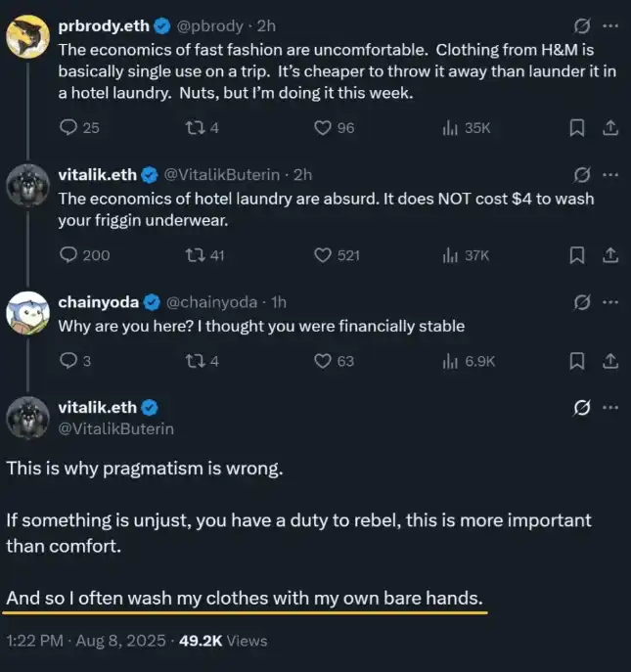This screenshot has height=672, width=631.
Task: Open more options on chainyoda's reply
Action: click(610, 301)
